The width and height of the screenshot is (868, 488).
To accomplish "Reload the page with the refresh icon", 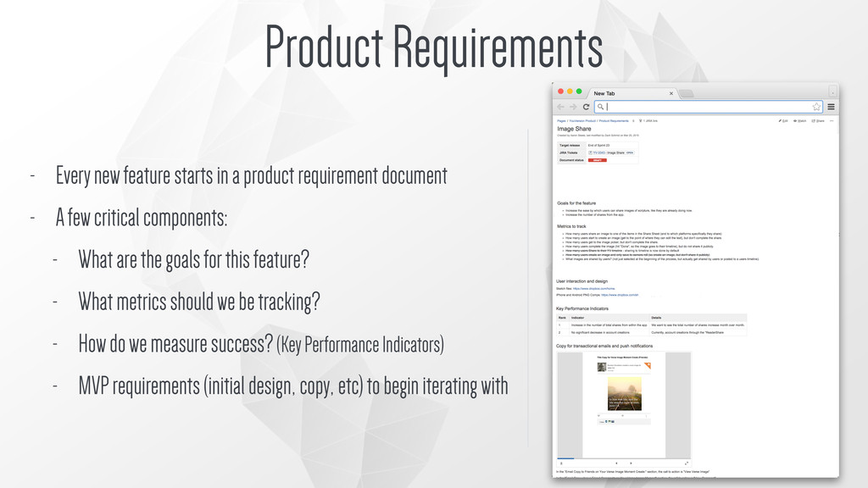I will pos(587,107).
